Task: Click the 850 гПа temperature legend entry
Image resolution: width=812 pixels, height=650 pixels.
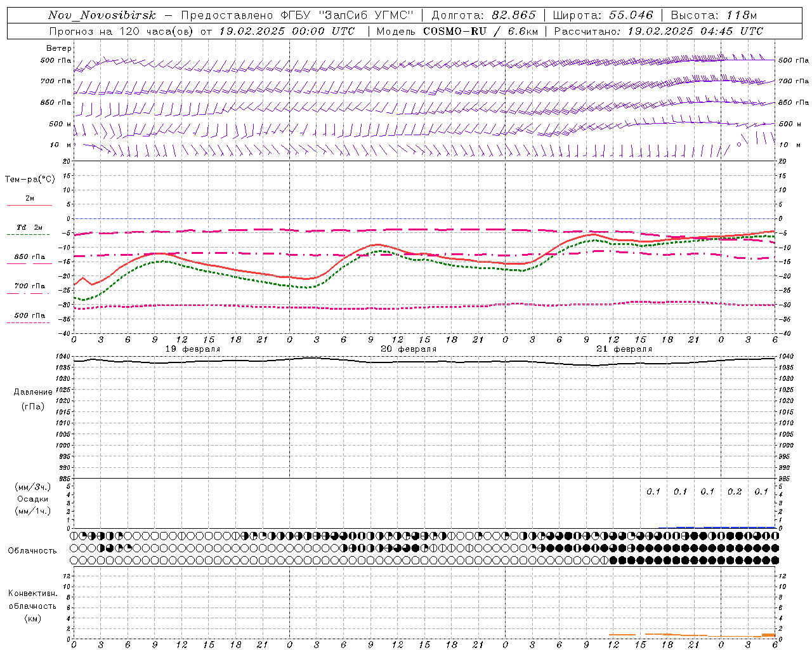Action: [30, 257]
